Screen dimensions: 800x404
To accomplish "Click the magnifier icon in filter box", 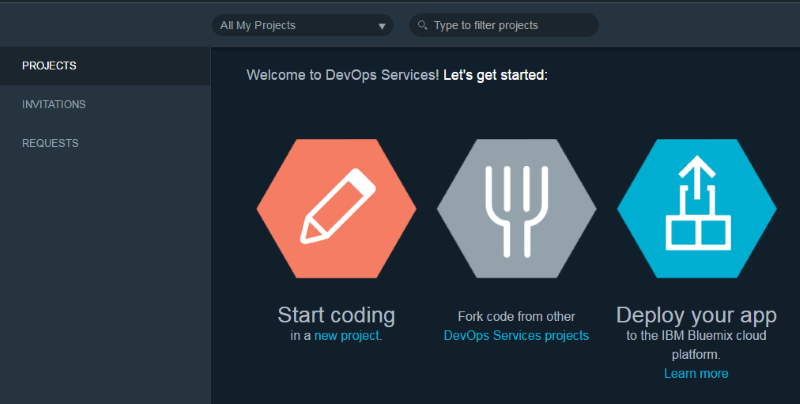I will coord(422,25).
